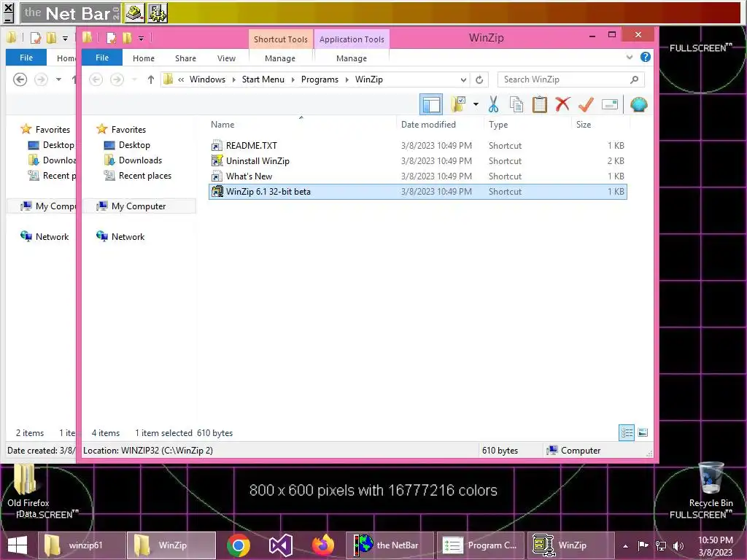Open the Recycle Bin desktop icon
Image resolution: width=747 pixels, height=560 pixels.
711,484
